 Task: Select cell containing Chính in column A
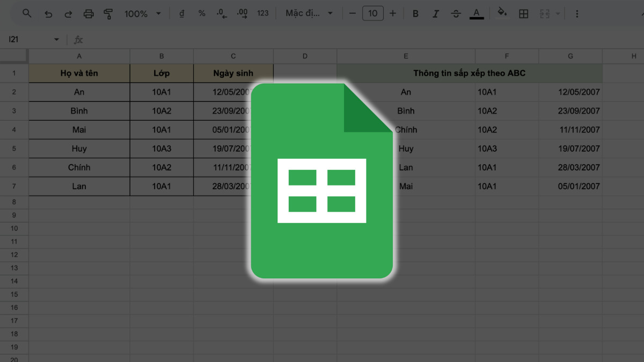pyautogui.click(x=79, y=167)
